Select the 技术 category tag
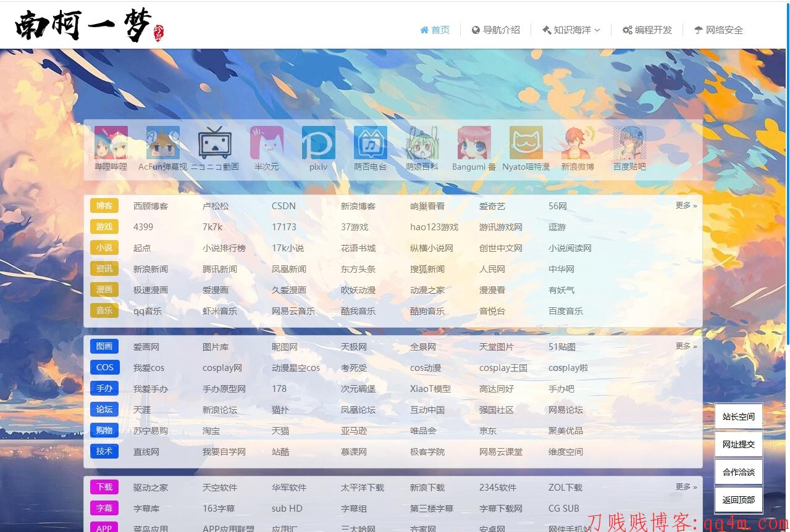The width and height of the screenshot is (790, 532). [x=104, y=452]
